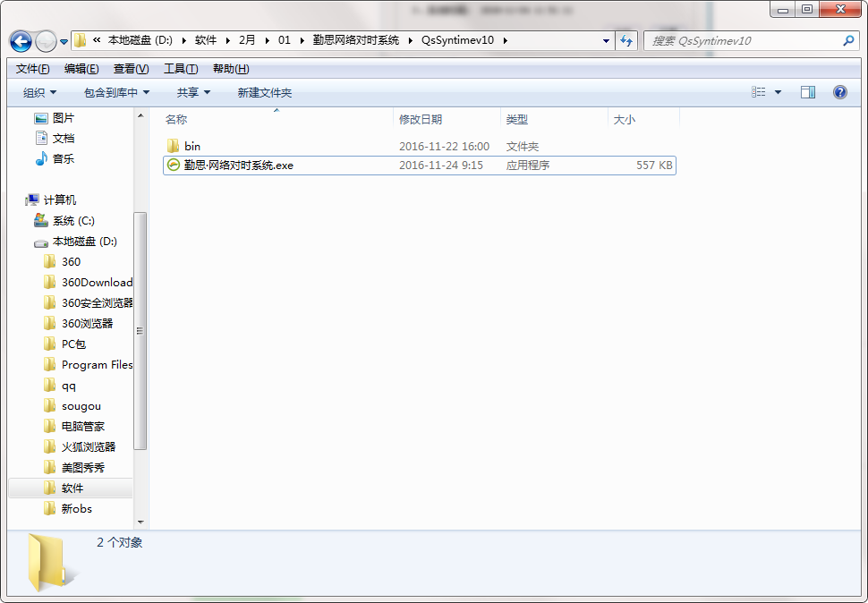Expand the more view options arrow
868x603 pixels.
(x=778, y=92)
